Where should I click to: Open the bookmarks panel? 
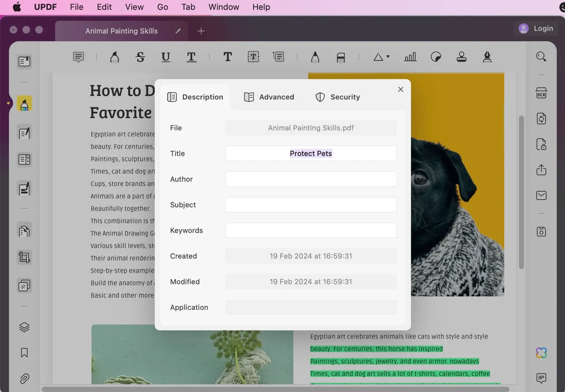tap(24, 353)
